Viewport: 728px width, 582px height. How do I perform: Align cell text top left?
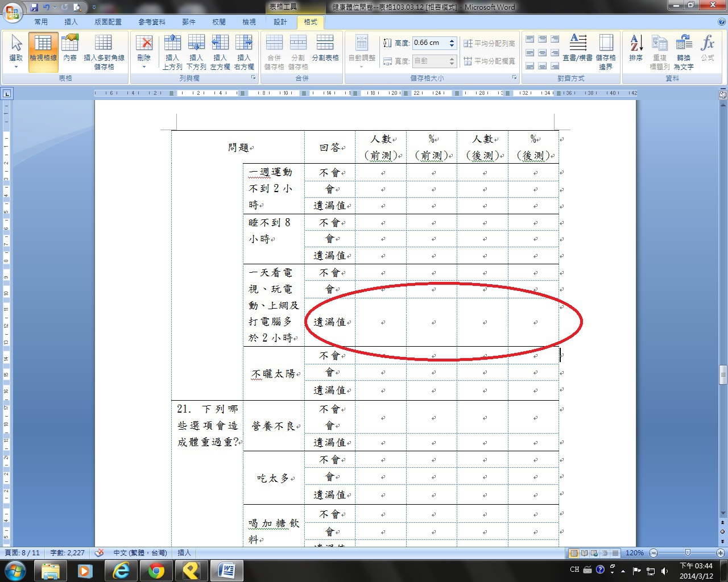[x=530, y=39]
